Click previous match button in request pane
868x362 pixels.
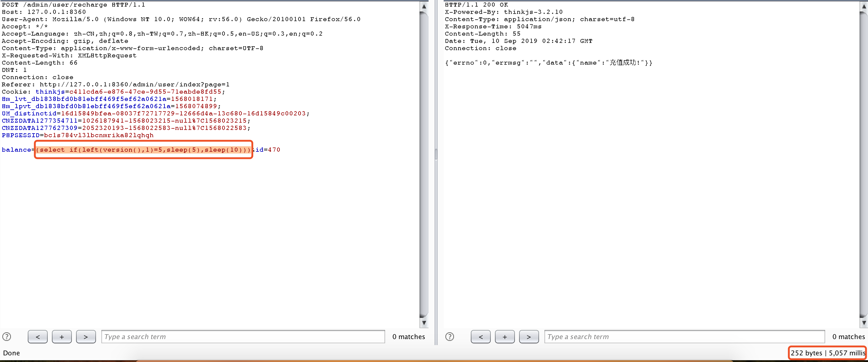(x=37, y=336)
